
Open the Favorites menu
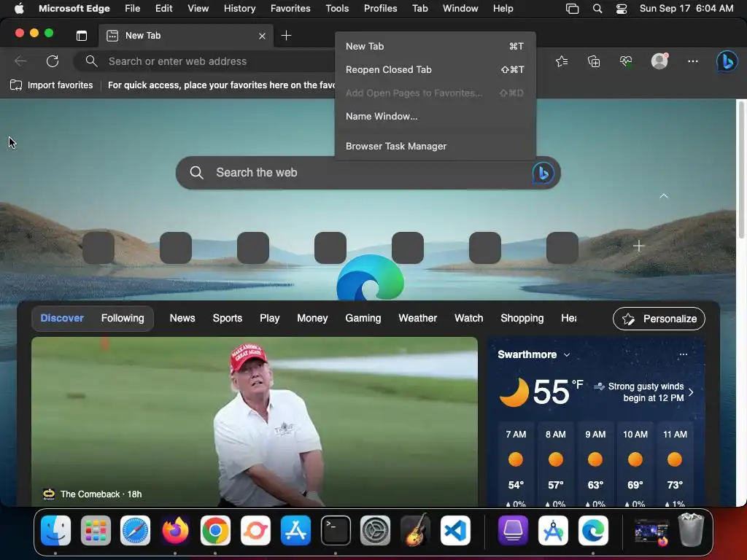[x=290, y=9]
